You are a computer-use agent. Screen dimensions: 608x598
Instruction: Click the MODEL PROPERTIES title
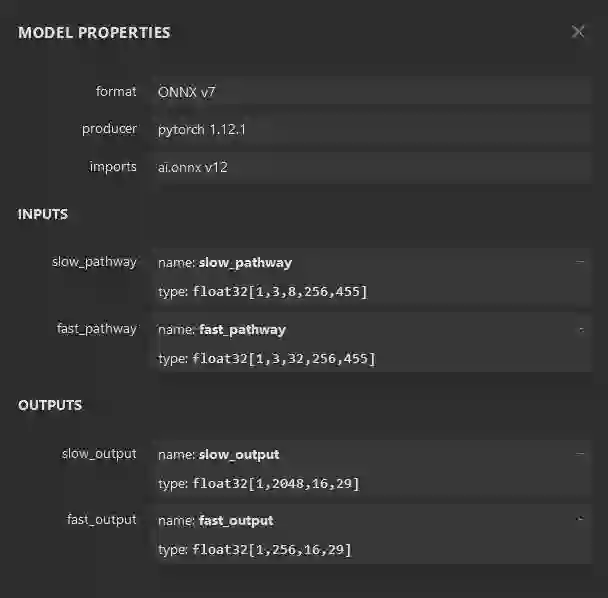click(94, 33)
